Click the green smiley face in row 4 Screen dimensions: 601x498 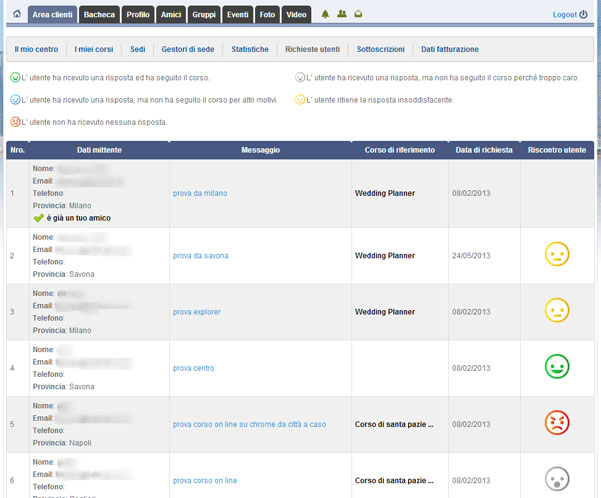pyautogui.click(x=557, y=367)
